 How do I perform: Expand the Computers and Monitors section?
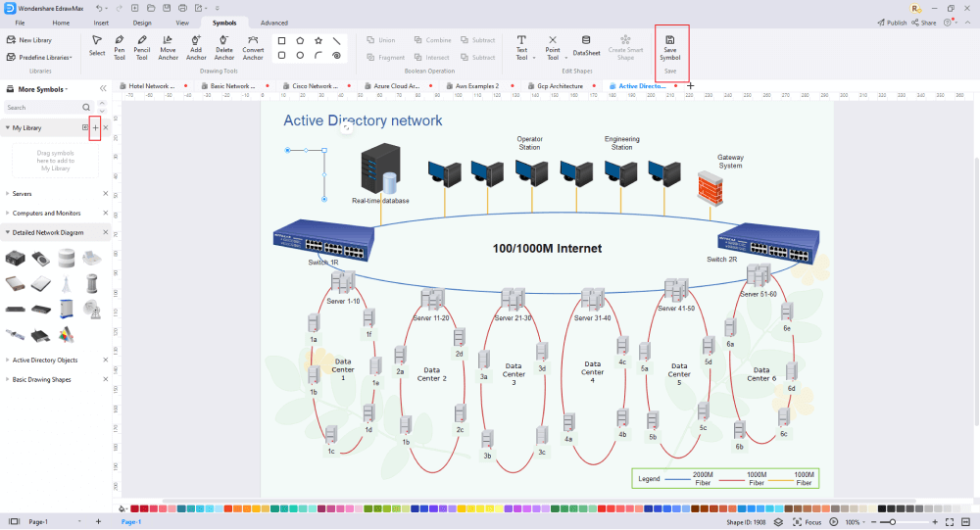tap(8, 214)
